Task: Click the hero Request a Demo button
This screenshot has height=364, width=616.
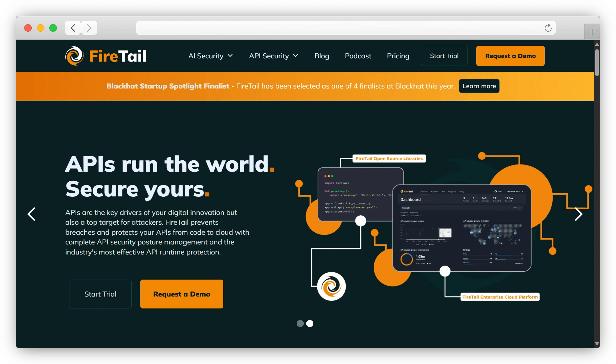Action: [181, 294]
